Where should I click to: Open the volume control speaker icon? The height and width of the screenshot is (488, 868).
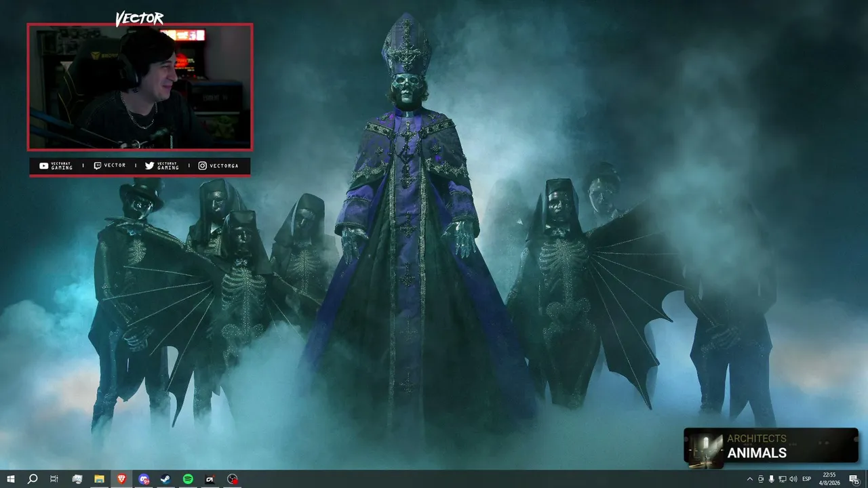(x=793, y=479)
